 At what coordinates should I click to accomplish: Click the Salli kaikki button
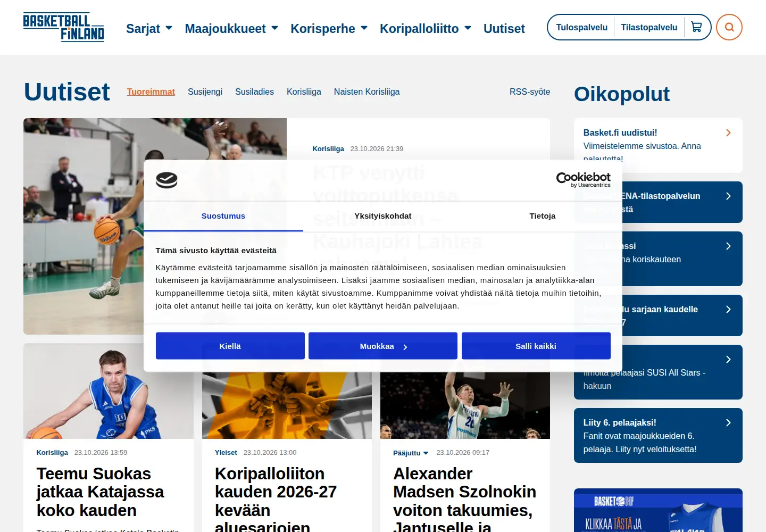[x=536, y=346]
